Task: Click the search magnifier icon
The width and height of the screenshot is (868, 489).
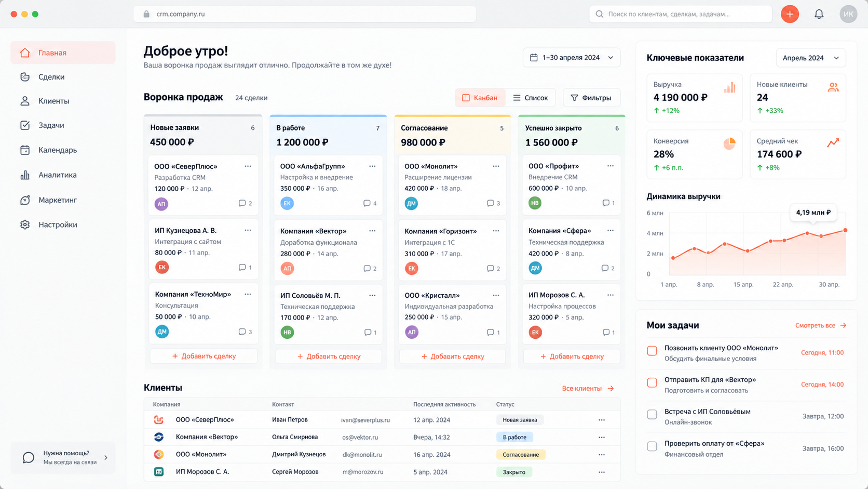Action: pos(599,14)
